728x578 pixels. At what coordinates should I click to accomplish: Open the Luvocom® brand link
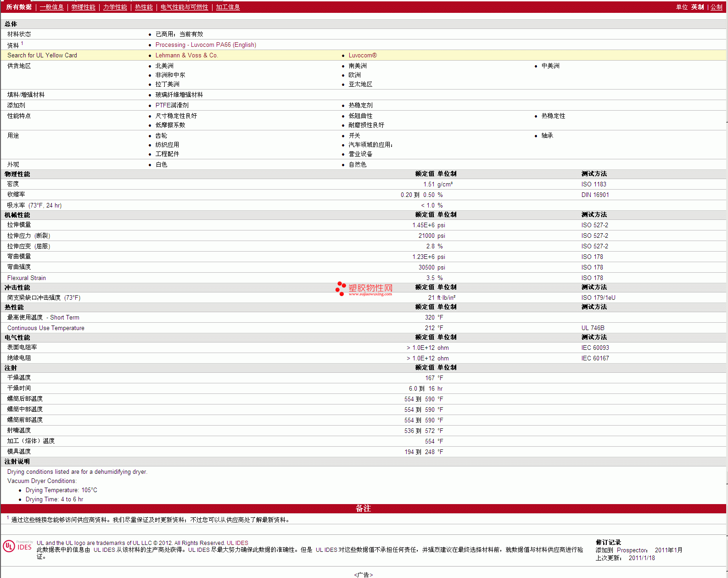point(362,56)
